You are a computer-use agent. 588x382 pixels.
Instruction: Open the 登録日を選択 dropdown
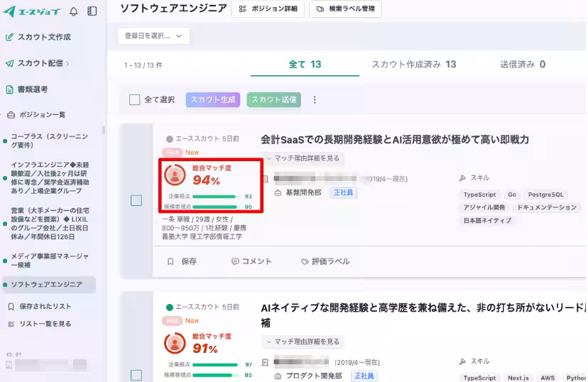(x=154, y=36)
